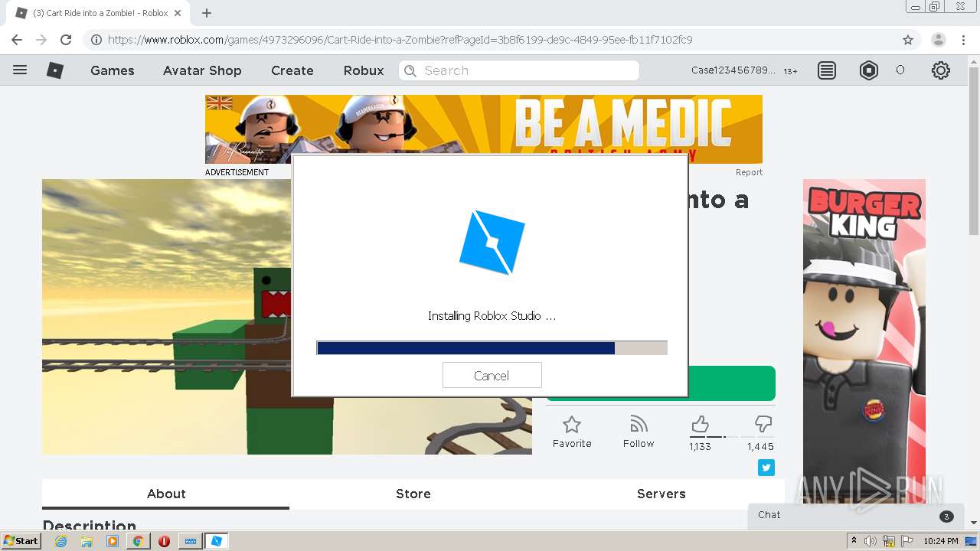
Task: View site info lock icon
Action: pos(96,40)
